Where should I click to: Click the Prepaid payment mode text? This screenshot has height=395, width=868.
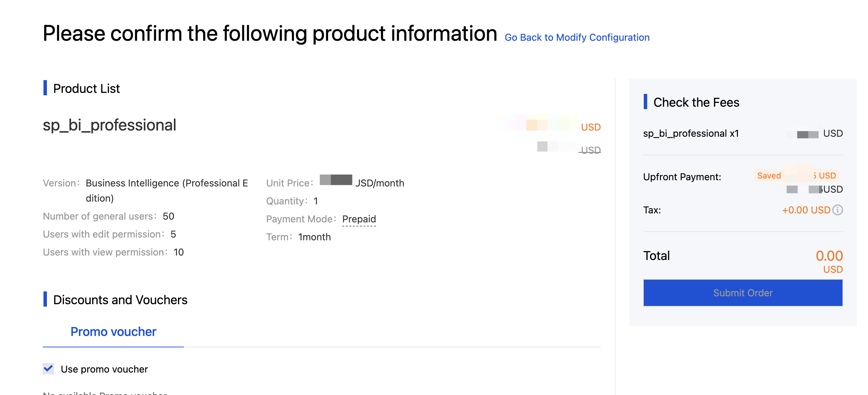pos(359,219)
